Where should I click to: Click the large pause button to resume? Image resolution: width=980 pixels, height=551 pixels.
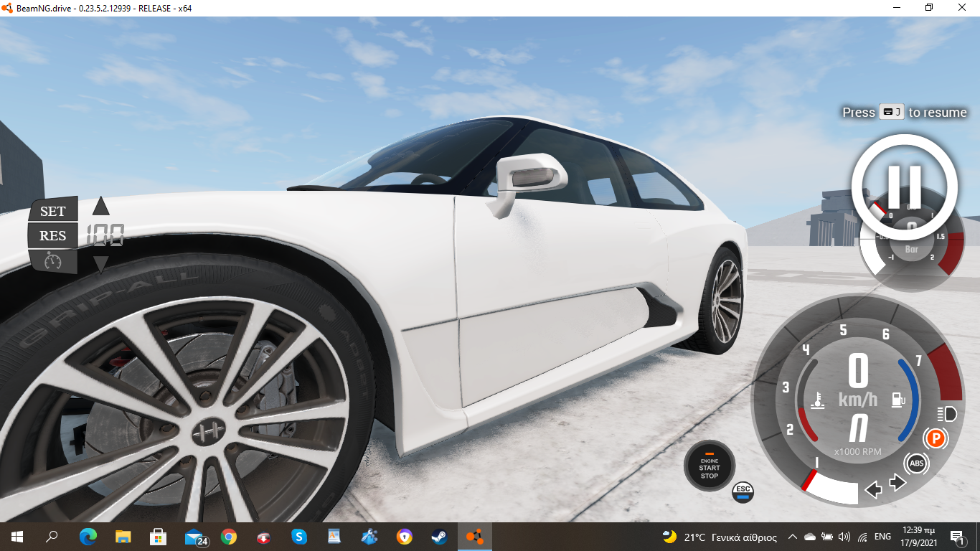click(904, 187)
